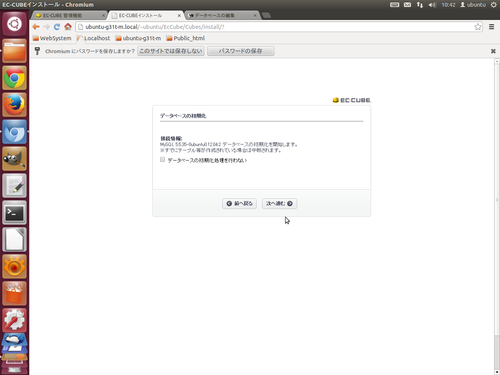Click the proceed to next installer button
The height and width of the screenshot is (375, 500).
click(279, 203)
